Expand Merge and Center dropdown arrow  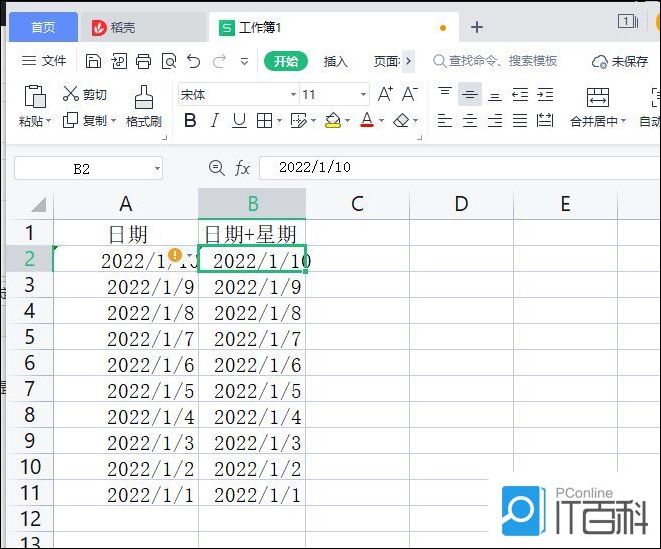click(x=623, y=121)
